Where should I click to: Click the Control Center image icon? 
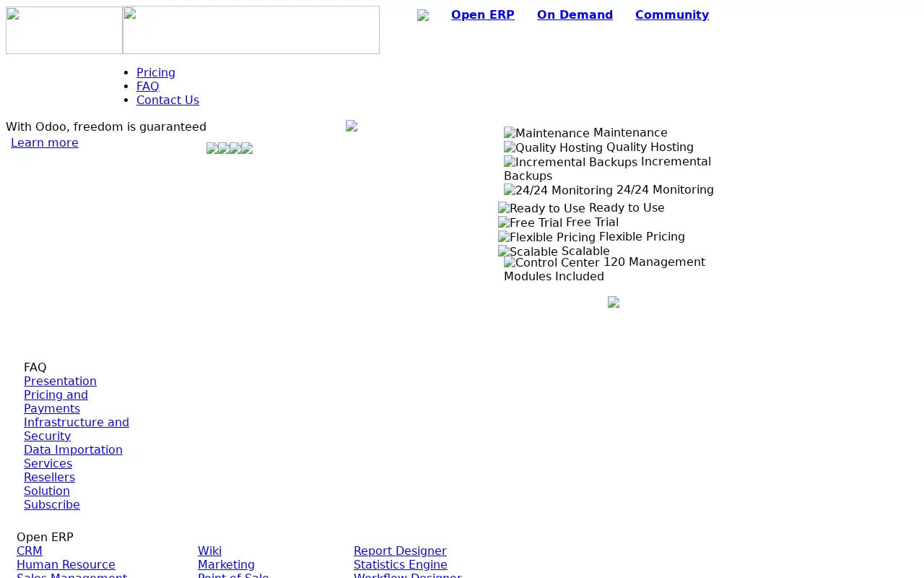[x=552, y=262]
